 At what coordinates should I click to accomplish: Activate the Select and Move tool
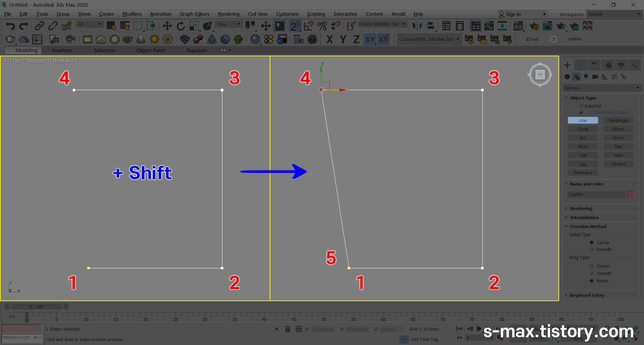[x=167, y=26]
